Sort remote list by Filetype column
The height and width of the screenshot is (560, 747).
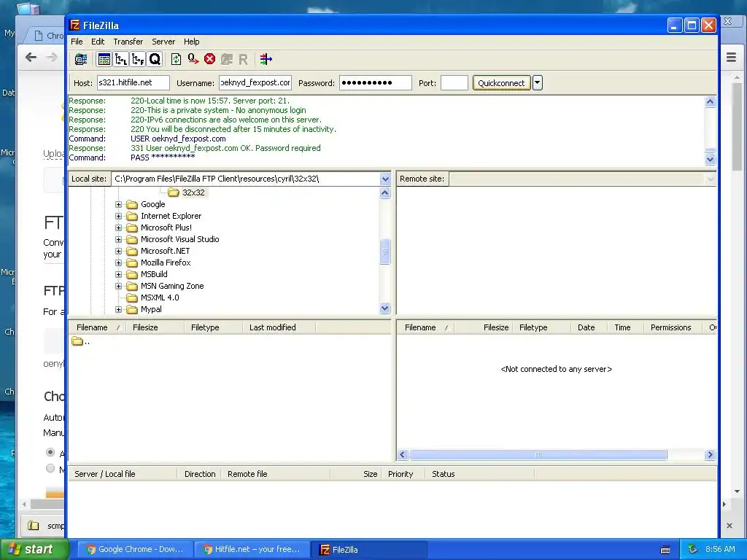[x=542, y=327]
